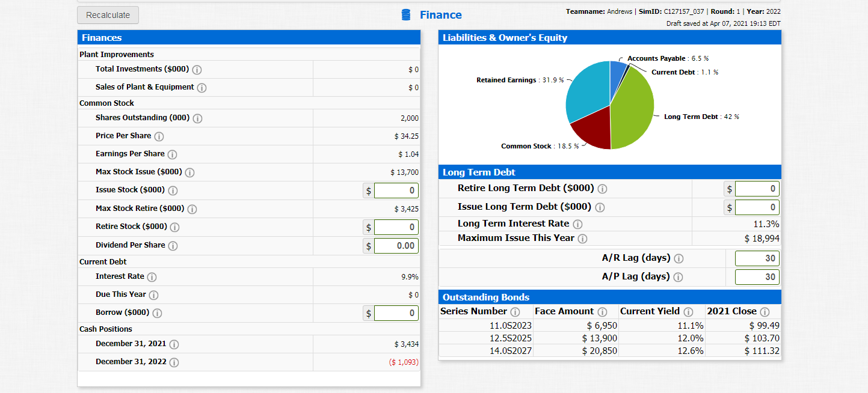Show info for Issue Long Term Debt
This screenshot has width=868, height=393.
point(600,207)
